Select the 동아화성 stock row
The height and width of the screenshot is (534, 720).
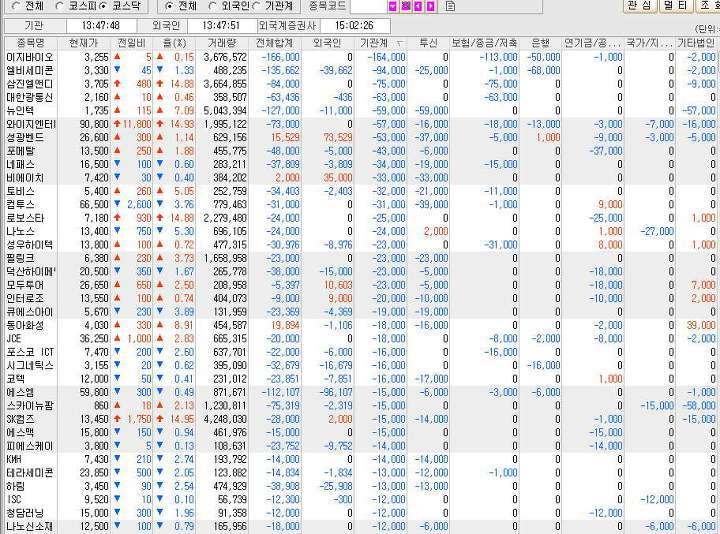point(360,325)
